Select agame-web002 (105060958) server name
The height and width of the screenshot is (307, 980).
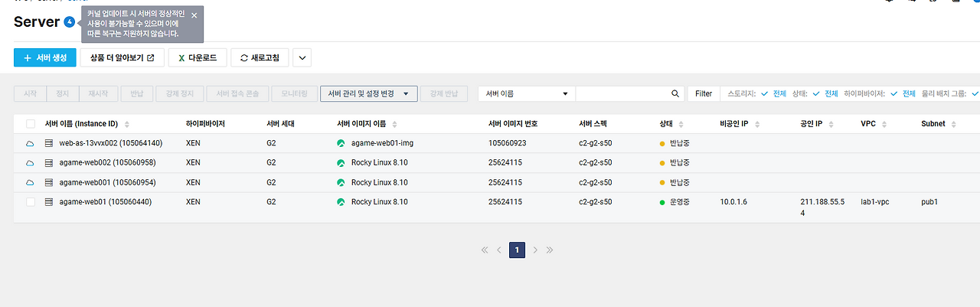108,163
